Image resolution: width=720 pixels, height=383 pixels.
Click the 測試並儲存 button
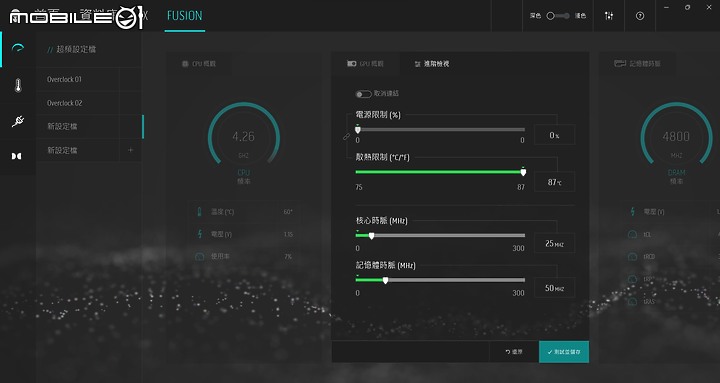tap(564, 352)
